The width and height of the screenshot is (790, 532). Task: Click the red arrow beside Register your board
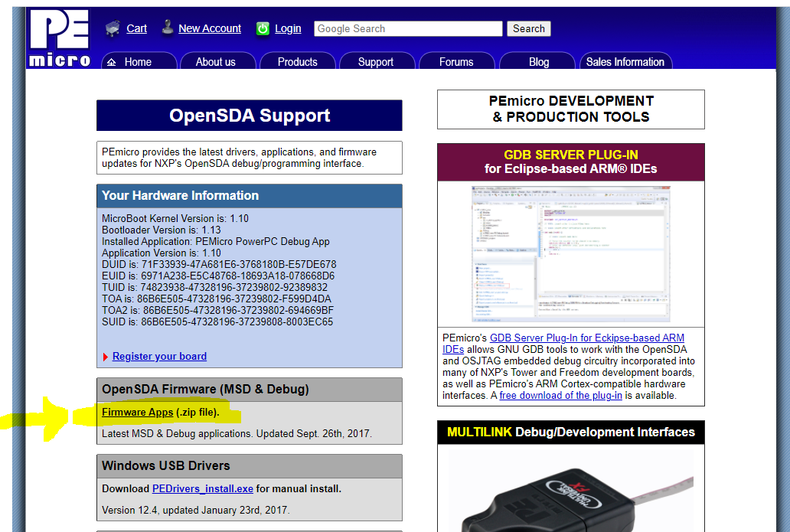pos(106,356)
